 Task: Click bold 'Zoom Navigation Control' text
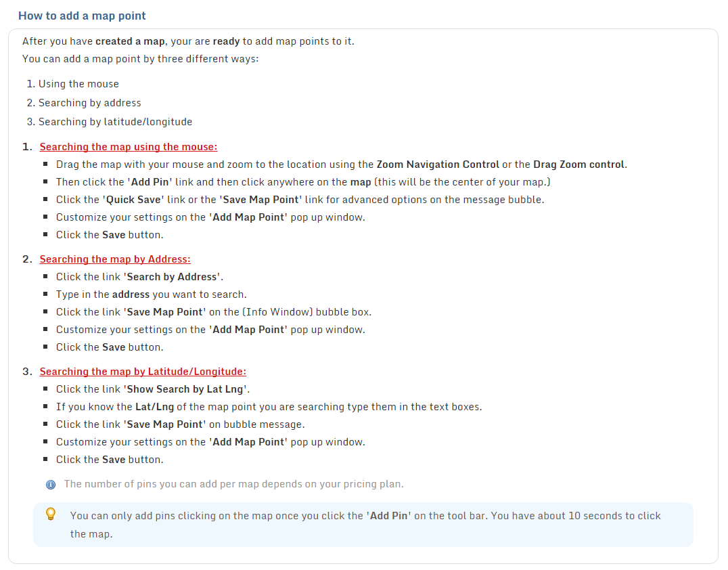(438, 165)
